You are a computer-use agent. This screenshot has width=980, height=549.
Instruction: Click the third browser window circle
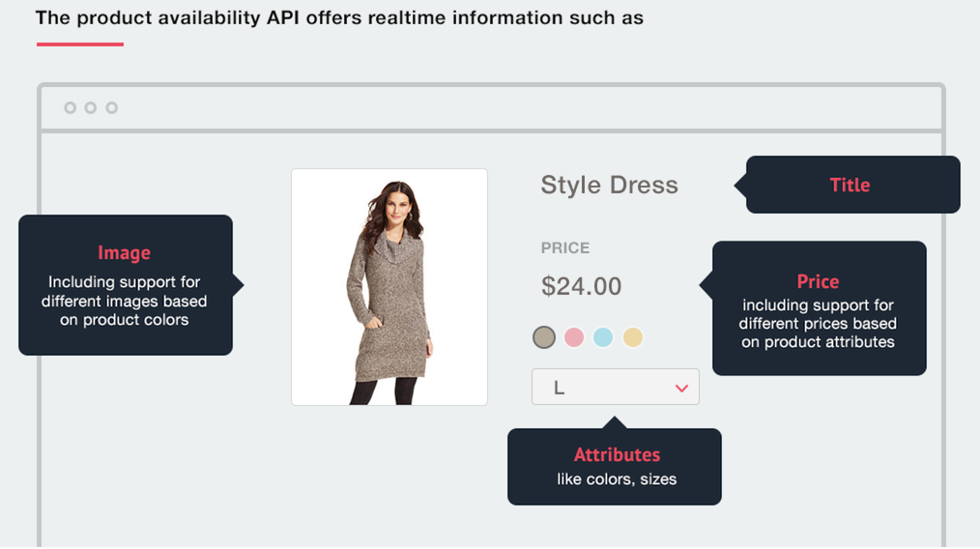(x=112, y=108)
